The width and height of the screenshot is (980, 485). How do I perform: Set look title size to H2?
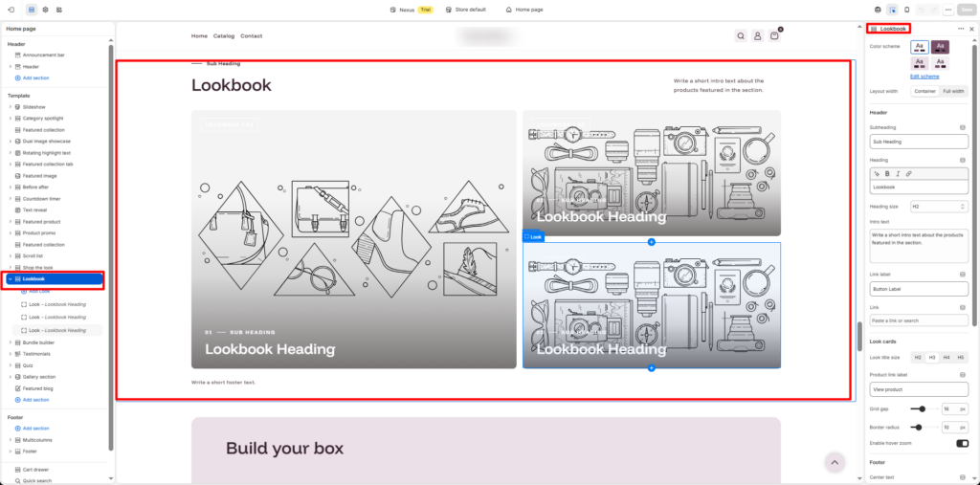(918, 358)
